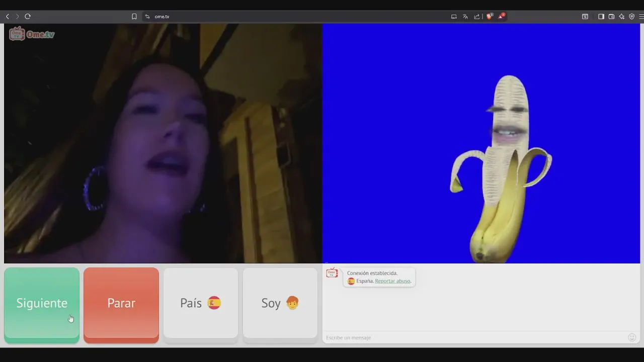This screenshot has height=362, width=644.
Task: Open Brave Shields lion icon
Action: point(490,16)
